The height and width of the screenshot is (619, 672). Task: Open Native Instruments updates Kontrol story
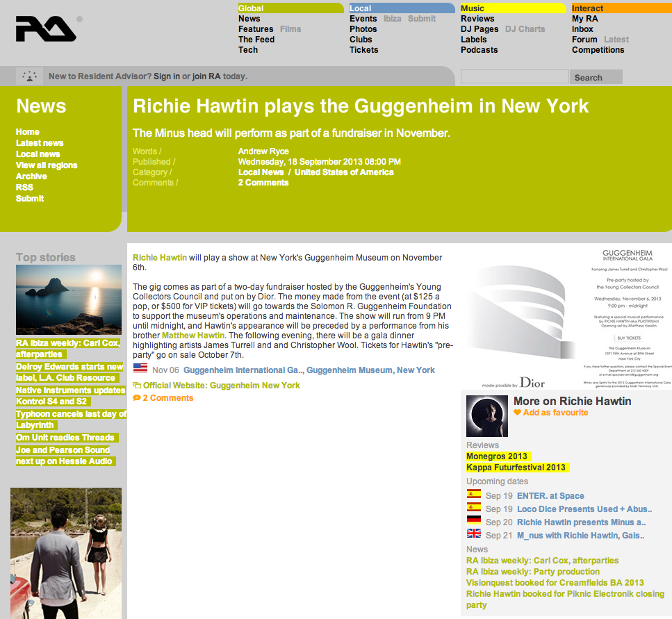click(71, 396)
